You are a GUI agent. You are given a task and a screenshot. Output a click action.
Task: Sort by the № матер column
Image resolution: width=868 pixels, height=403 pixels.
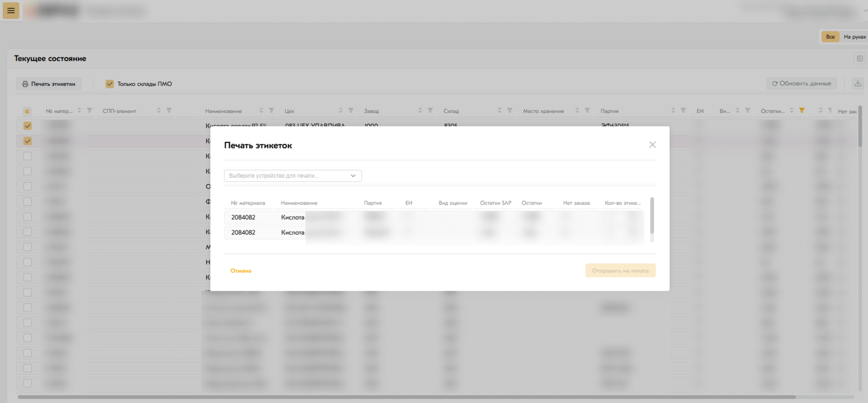point(80,111)
